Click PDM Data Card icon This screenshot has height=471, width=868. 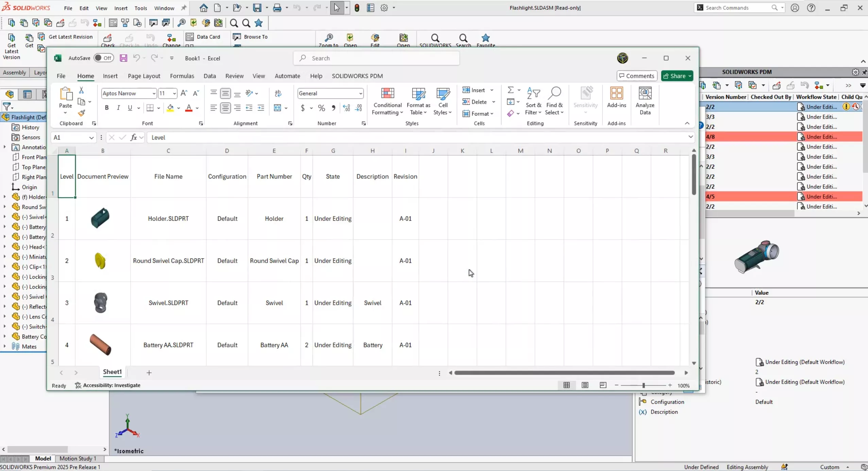[x=203, y=37]
